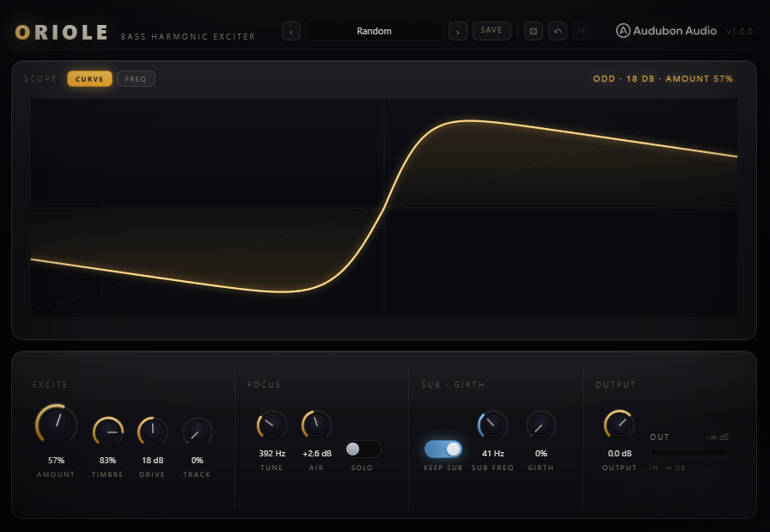Screen dimensions: 770x532
Task: Disable the KEEP SUB switch
Action: click(x=443, y=449)
